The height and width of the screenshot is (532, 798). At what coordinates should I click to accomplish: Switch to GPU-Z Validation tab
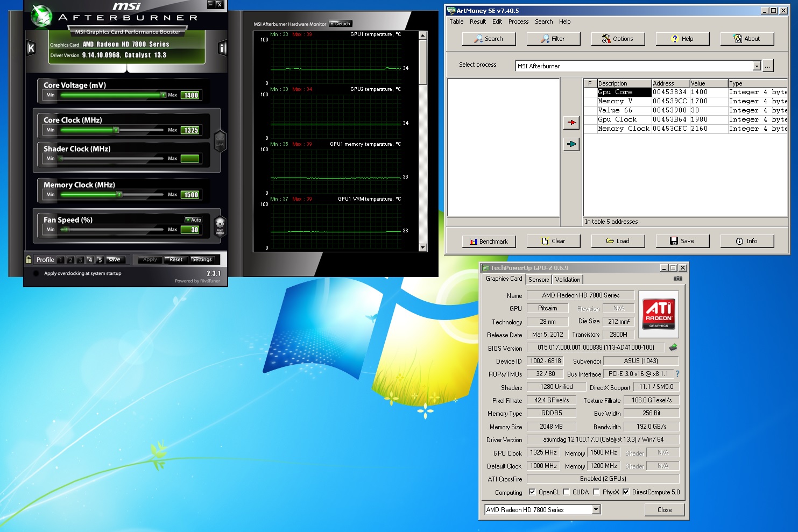568,279
